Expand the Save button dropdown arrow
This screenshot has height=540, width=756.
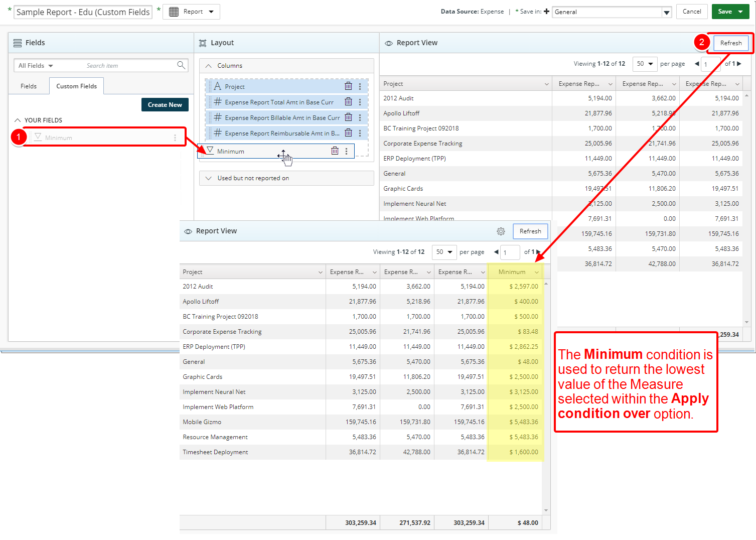[x=740, y=12]
